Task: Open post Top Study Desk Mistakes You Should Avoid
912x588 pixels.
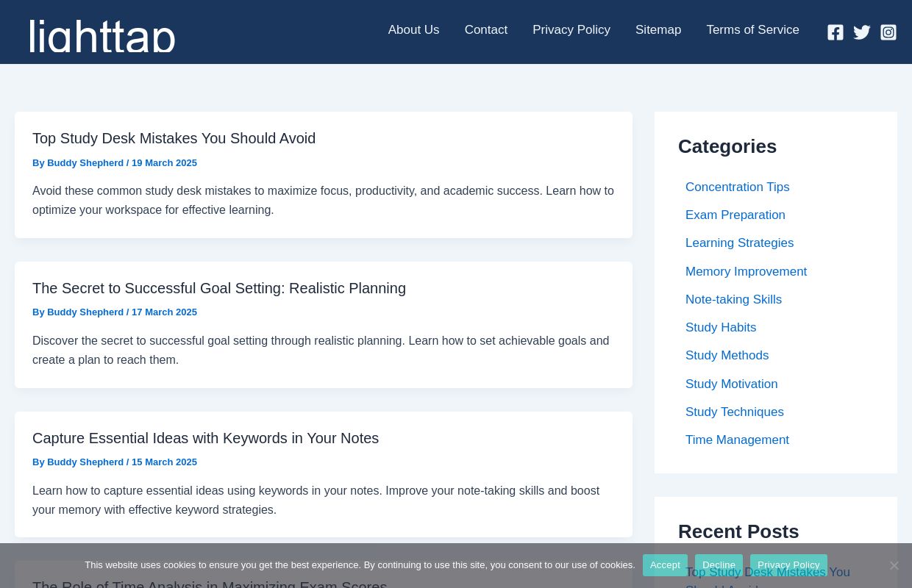Action: (x=174, y=138)
